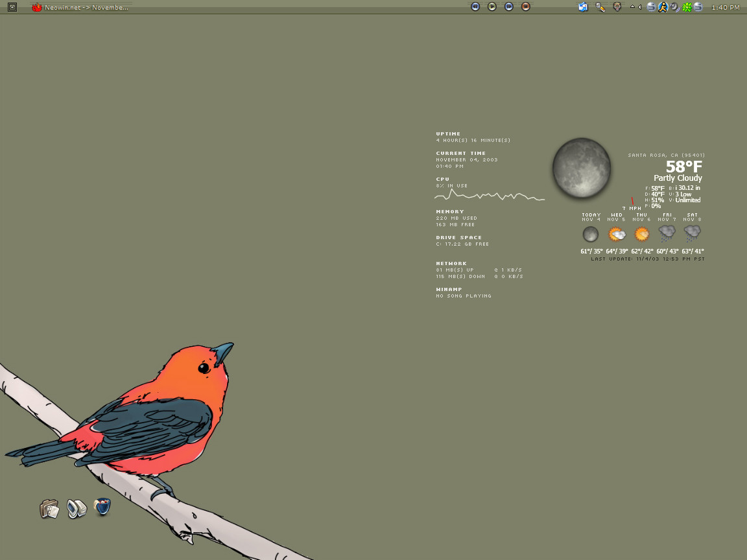Click the No Song Playing Winamp text
Viewport: 747px width, 560px height.
click(x=464, y=296)
